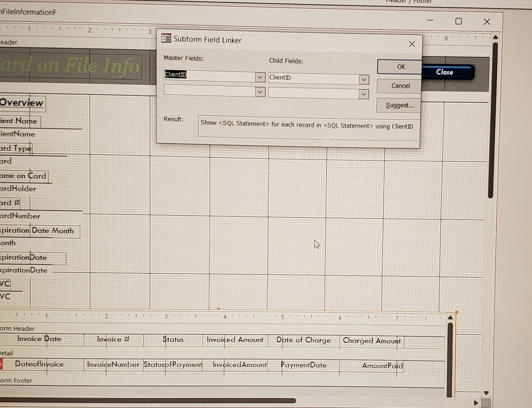
Task: Close the Subform Field Linker dialog
Action: [412, 44]
